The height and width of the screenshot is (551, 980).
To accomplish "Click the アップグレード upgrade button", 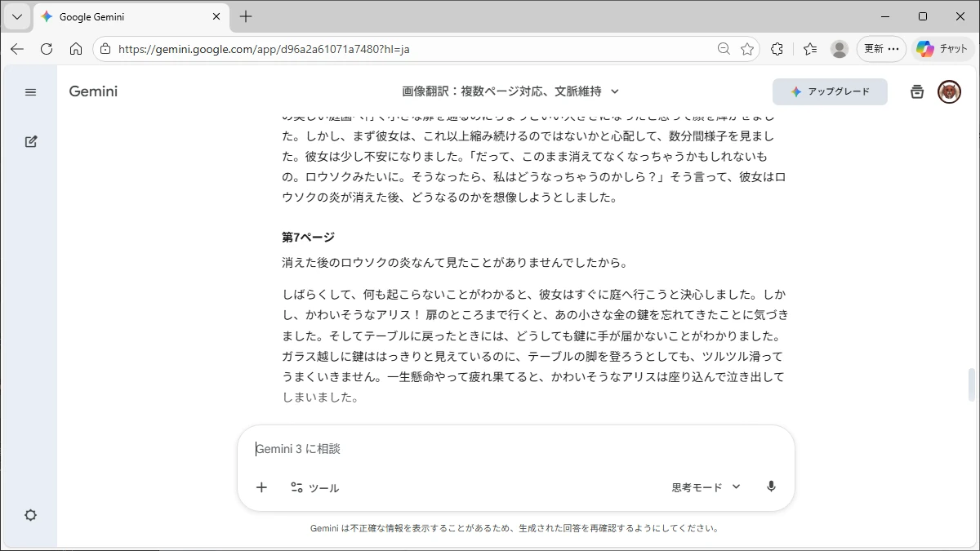I will [830, 91].
